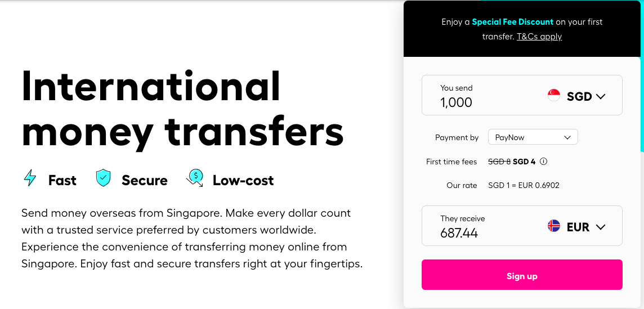Click the lightning bolt Fast icon
644x309 pixels.
pyautogui.click(x=30, y=179)
